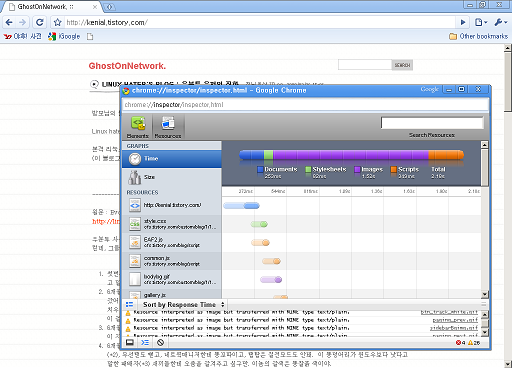Select the style.css resource row
This screenshot has height=368, width=512.
(x=172, y=224)
